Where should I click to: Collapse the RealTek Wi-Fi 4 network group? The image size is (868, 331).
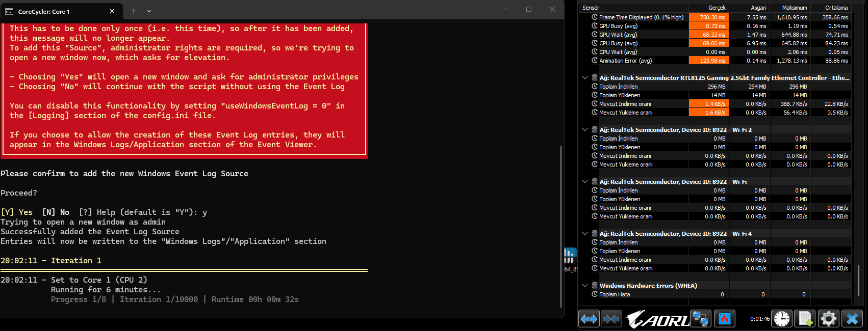click(585, 234)
